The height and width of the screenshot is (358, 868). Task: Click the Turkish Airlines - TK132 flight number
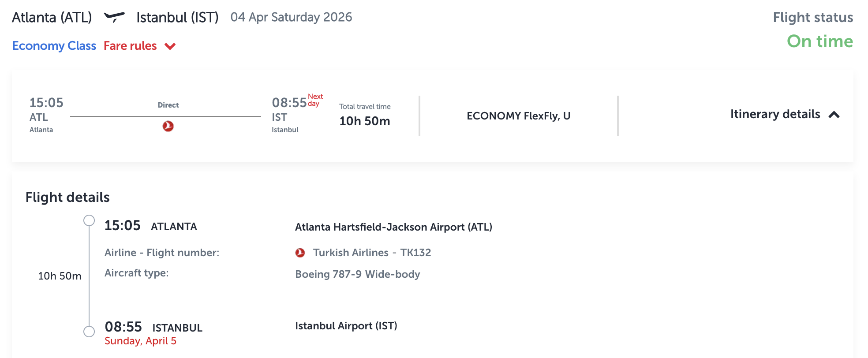click(x=372, y=253)
